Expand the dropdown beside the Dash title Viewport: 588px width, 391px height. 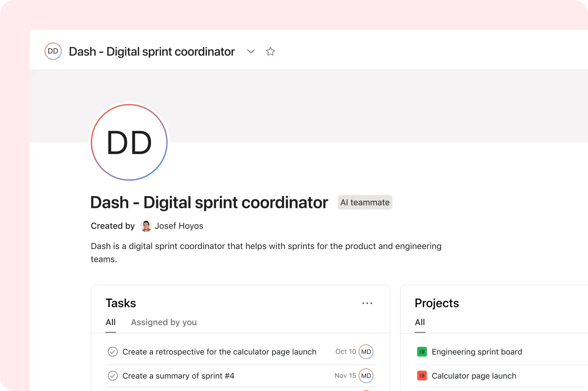coord(251,51)
